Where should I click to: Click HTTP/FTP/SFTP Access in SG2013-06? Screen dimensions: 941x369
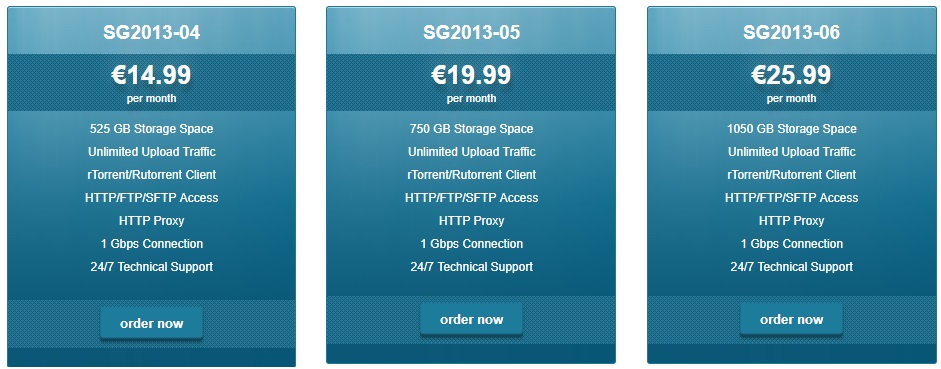[791, 198]
